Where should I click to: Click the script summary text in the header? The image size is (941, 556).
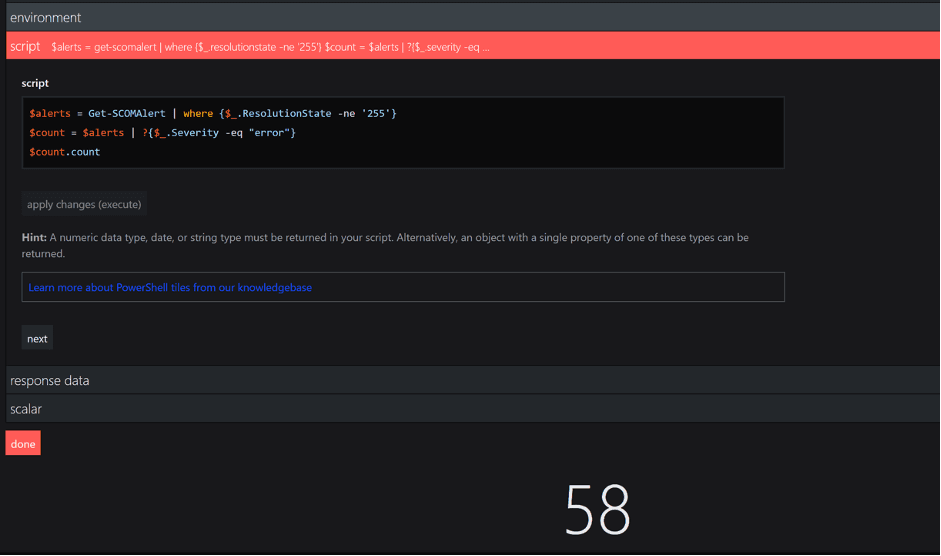[270, 46]
